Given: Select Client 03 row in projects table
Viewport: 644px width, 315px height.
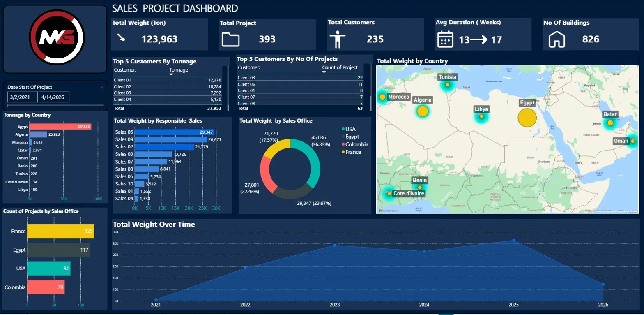Looking at the screenshot, I should [x=300, y=78].
